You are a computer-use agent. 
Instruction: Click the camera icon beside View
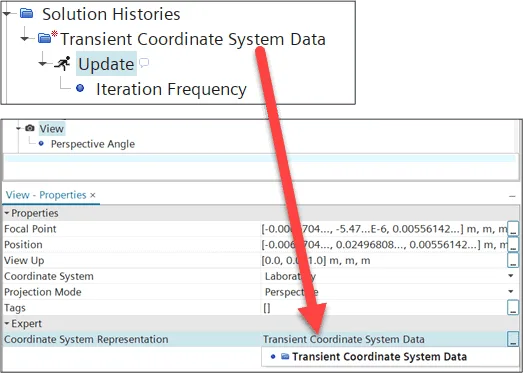[30, 128]
